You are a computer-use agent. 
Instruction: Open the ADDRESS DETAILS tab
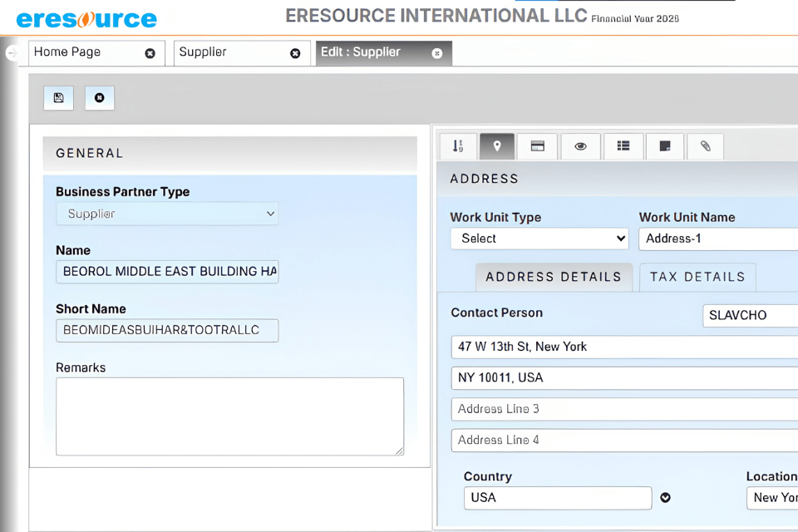point(554,277)
